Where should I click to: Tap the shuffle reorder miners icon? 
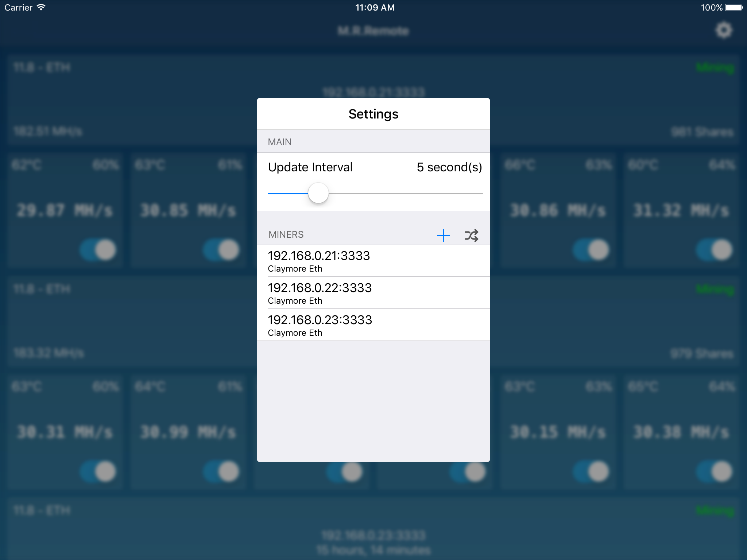click(471, 236)
